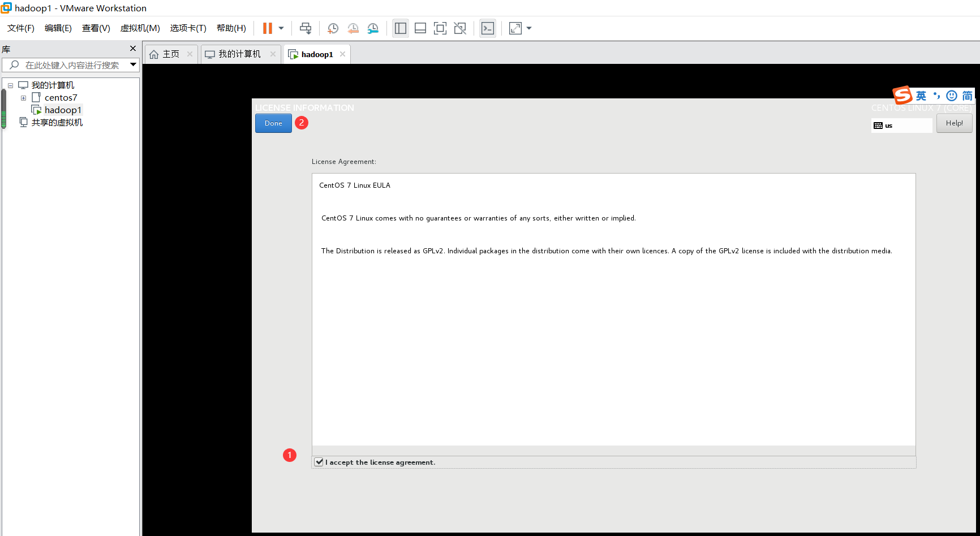The image size is (980, 536).
Task: Toggle Sogou English/Chinese mode 英
Action: (921, 96)
